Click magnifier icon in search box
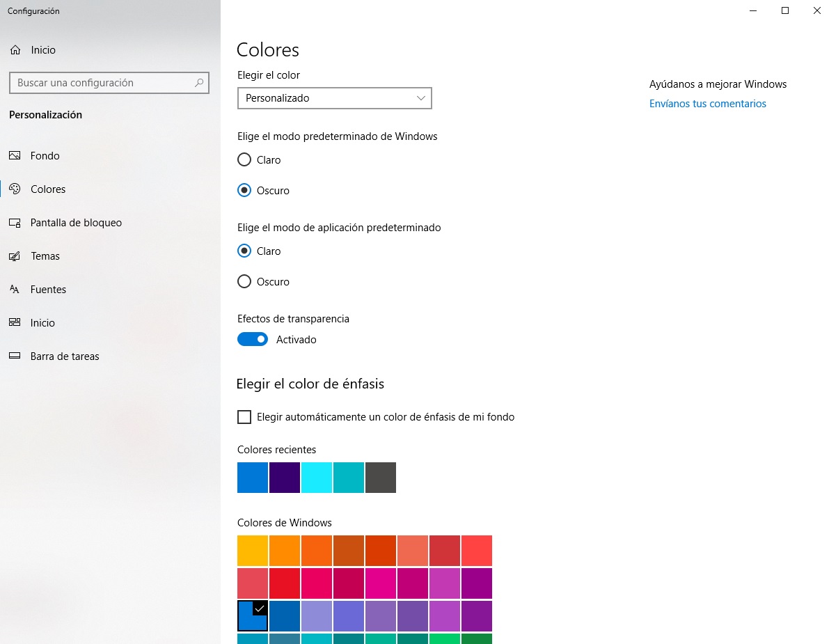 pyautogui.click(x=199, y=83)
